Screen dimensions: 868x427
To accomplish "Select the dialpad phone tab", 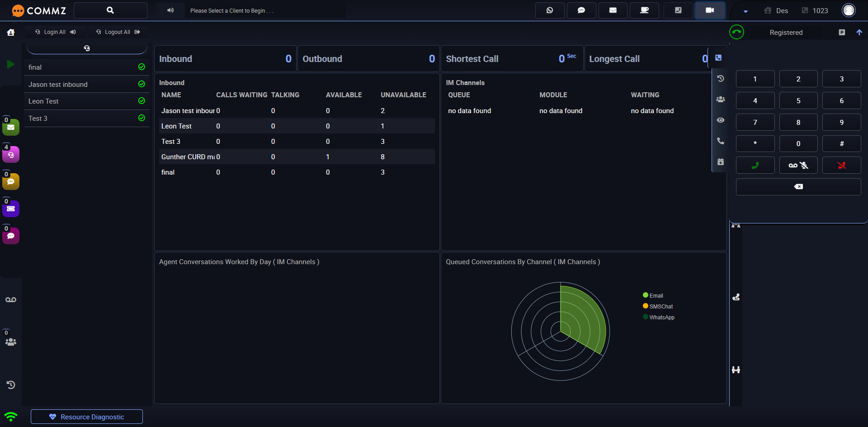I will (718, 58).
